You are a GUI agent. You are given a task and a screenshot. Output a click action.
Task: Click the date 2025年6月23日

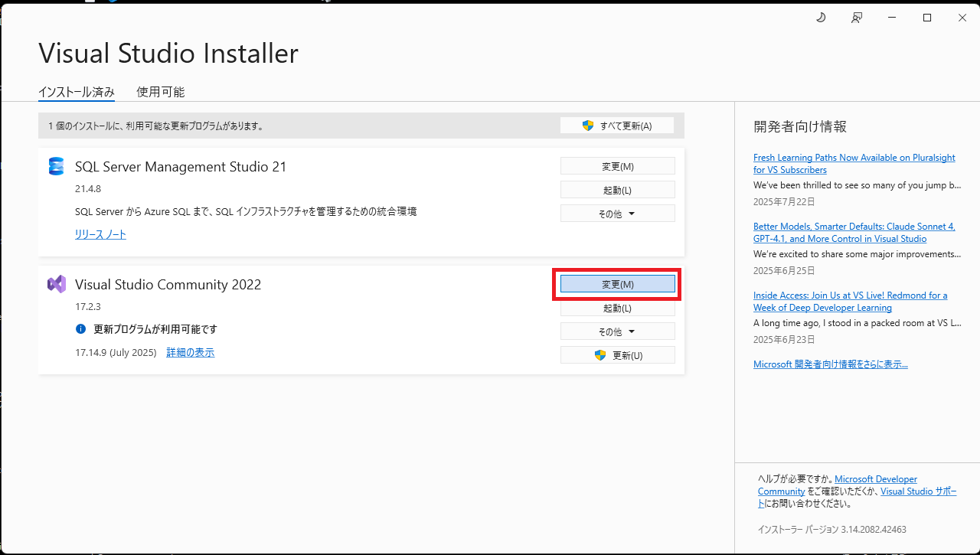pyautogui.click(x=784, y=339)
